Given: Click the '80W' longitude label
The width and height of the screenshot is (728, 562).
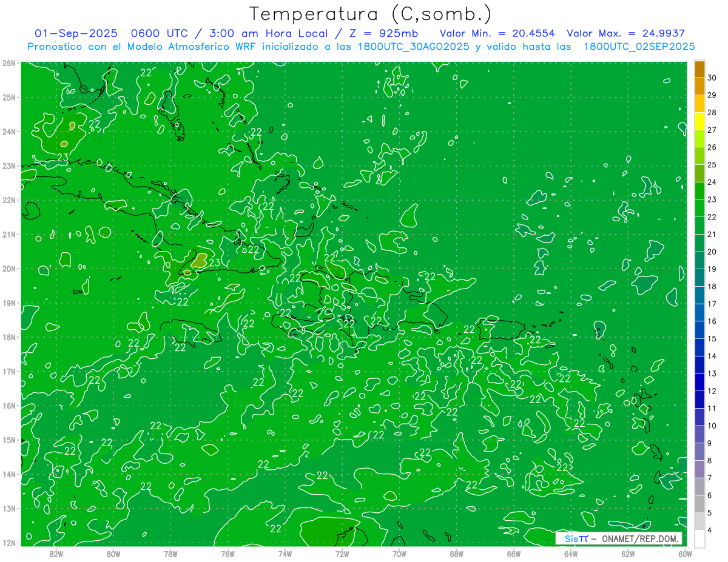Looking at the screenshot, I should click(x=113, y=554).
